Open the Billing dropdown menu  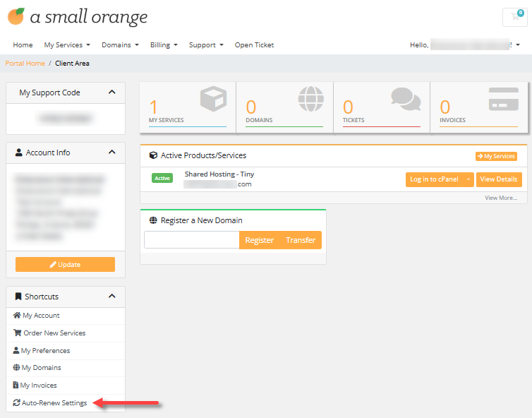[164, 44]
